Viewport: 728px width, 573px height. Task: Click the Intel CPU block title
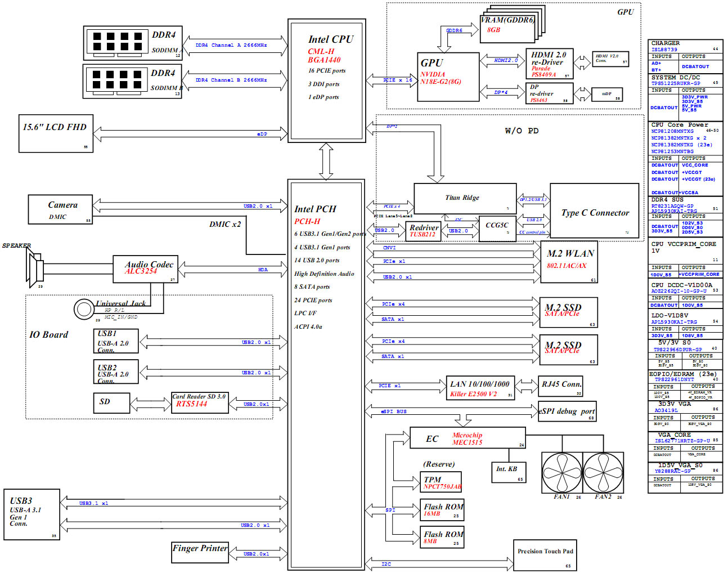(331, 39)
